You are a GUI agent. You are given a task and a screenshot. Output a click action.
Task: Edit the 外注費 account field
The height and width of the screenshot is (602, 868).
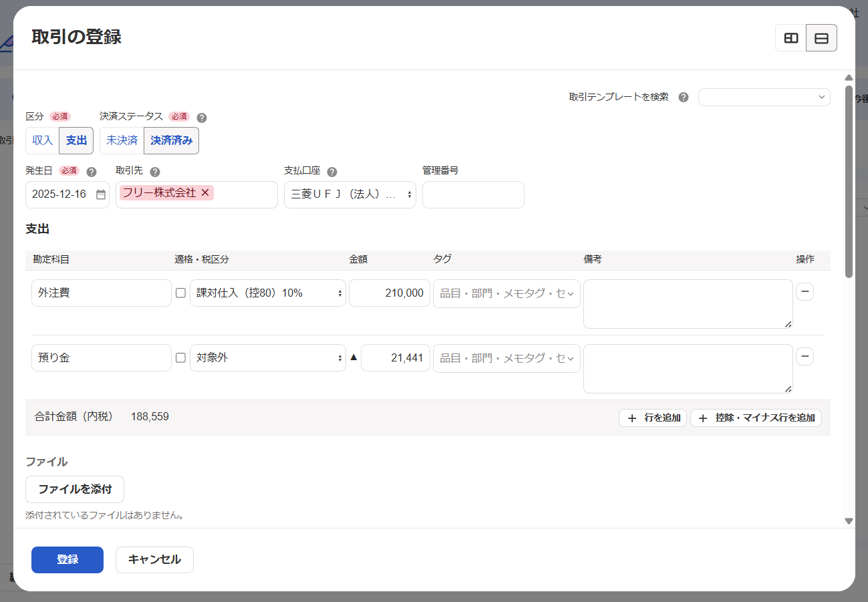pos(102,293)
